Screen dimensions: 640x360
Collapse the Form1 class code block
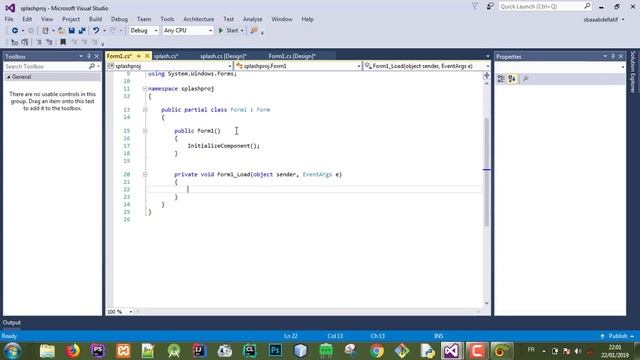coord(145,110)
